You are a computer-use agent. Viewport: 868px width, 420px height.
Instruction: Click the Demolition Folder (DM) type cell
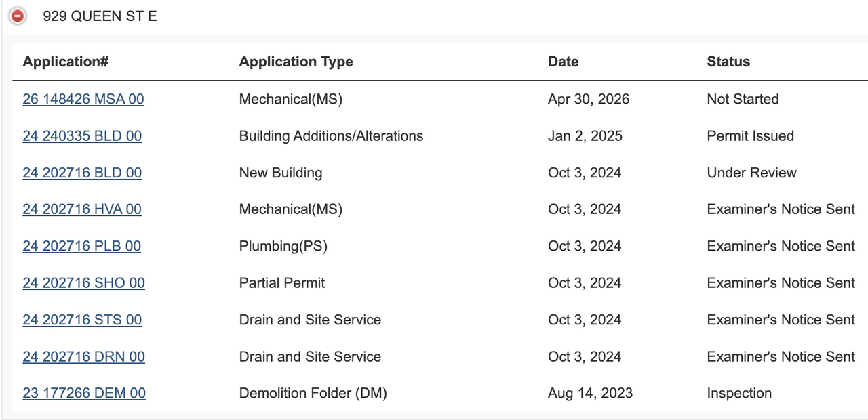coord(313,393)
